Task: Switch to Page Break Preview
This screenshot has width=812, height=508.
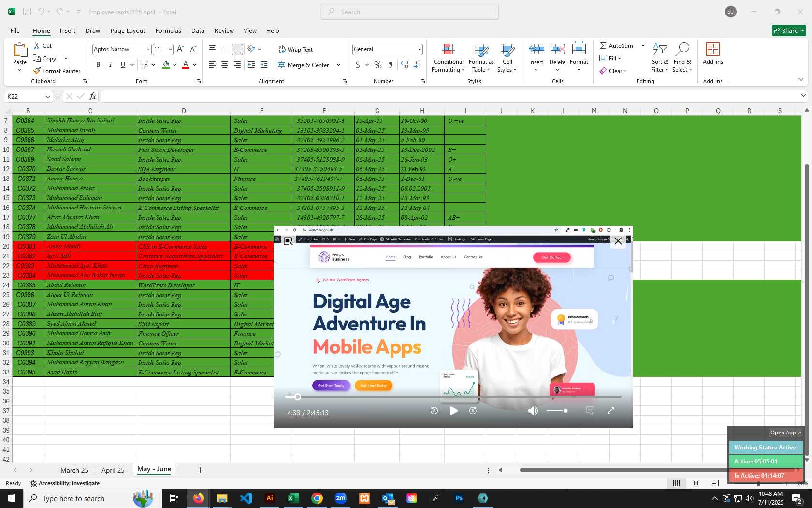Action: coord(715,483)
